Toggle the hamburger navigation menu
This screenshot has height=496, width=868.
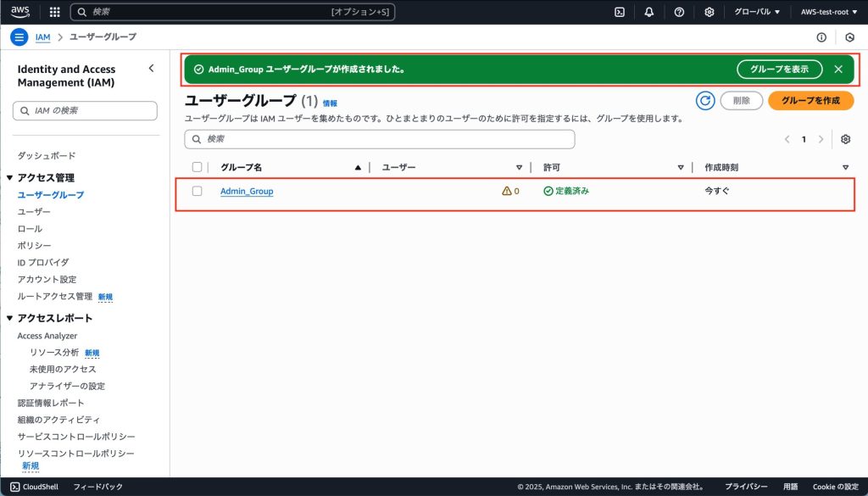point(19,37)
